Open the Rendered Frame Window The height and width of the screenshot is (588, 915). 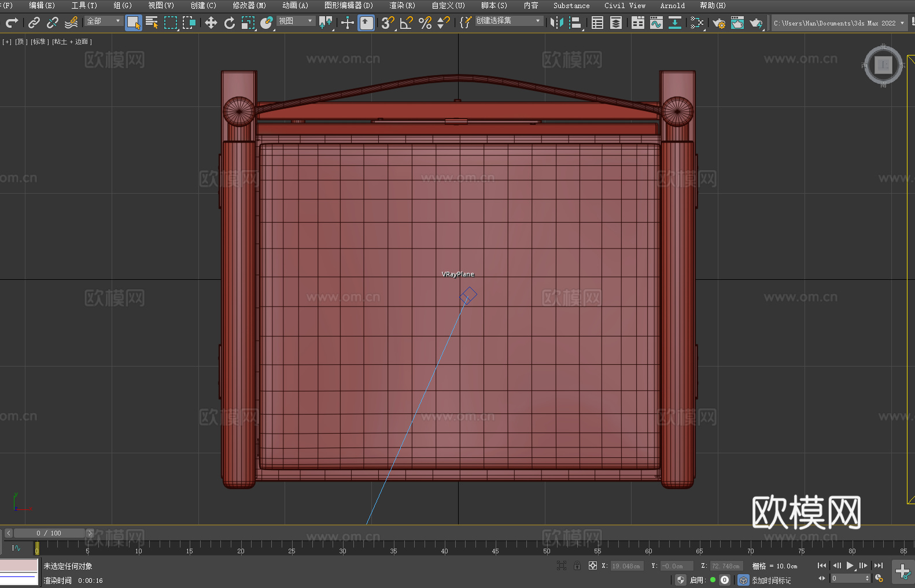pyautogui.click(x=737, y=23)
